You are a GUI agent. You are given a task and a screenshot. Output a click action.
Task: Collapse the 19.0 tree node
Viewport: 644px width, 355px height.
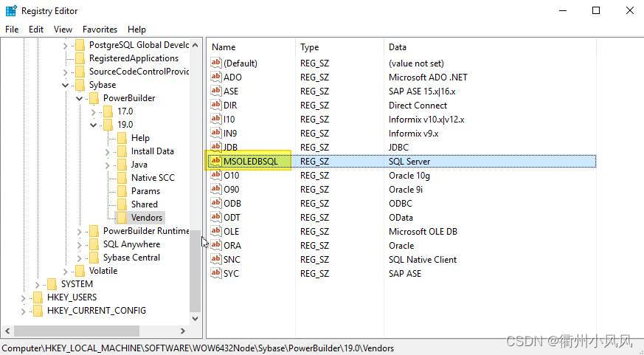[x=93, y=125]
